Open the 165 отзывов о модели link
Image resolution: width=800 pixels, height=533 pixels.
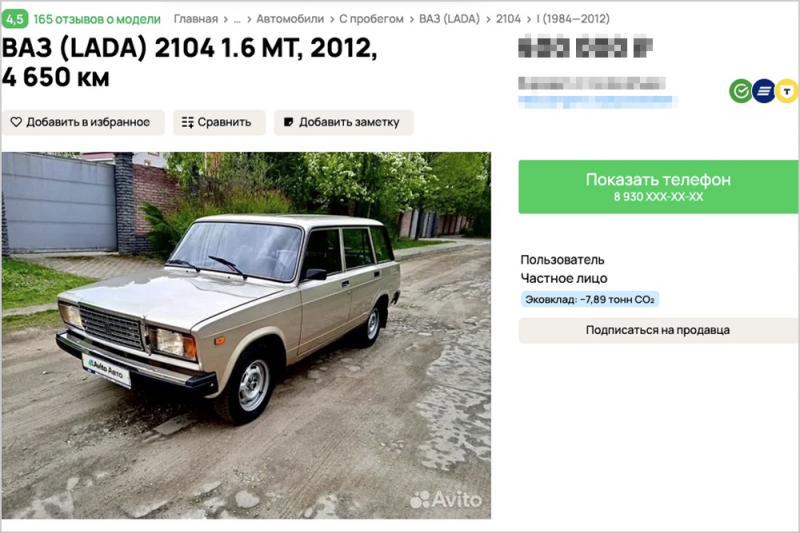[97, 19]
